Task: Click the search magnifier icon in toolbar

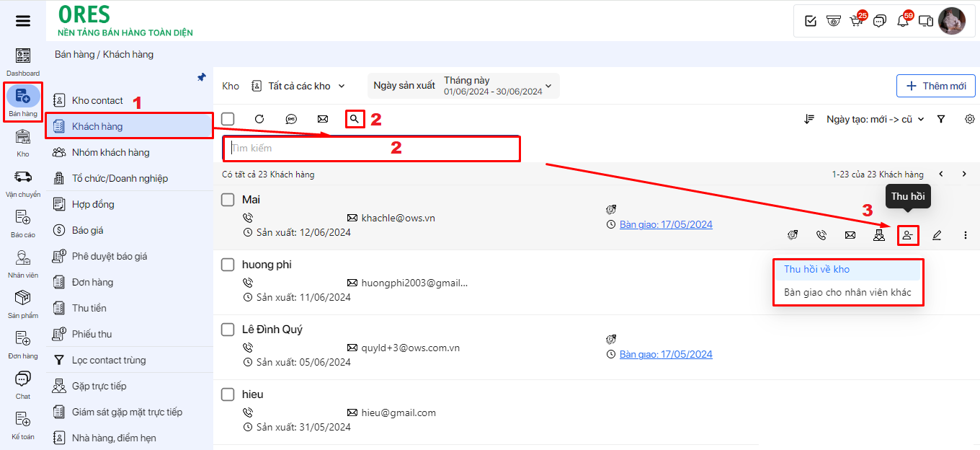Action: 354,119
